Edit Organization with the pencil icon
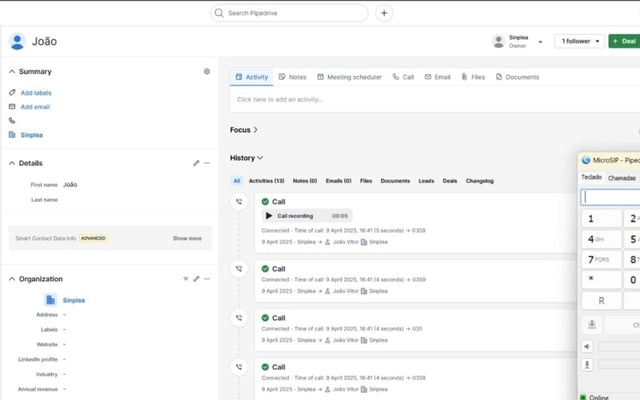This screenshot has width=640, height=400. (196, 279)
